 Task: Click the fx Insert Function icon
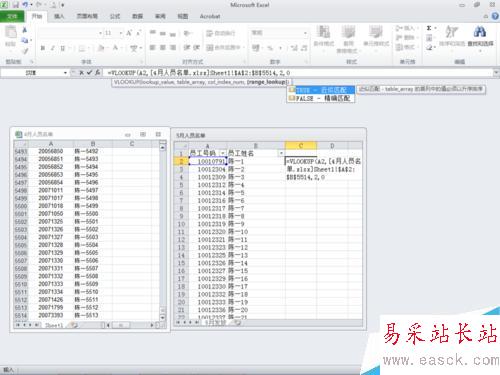97,72
